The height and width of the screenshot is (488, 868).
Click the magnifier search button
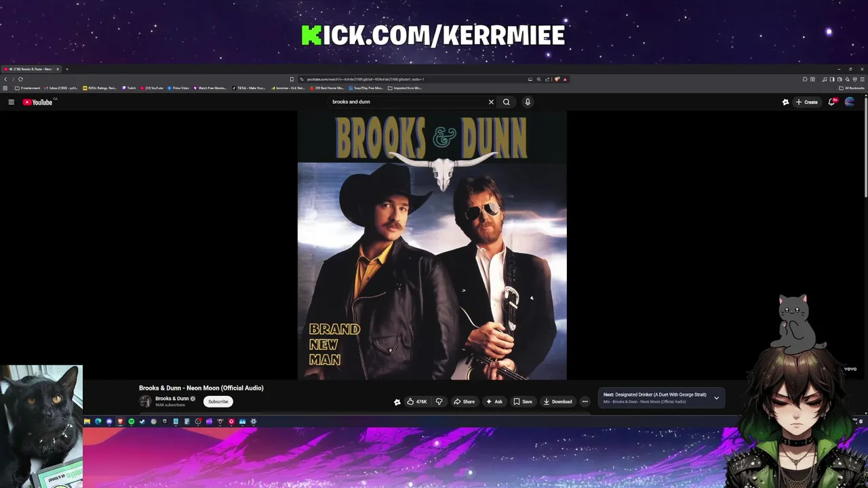click(x=506, y=102)
